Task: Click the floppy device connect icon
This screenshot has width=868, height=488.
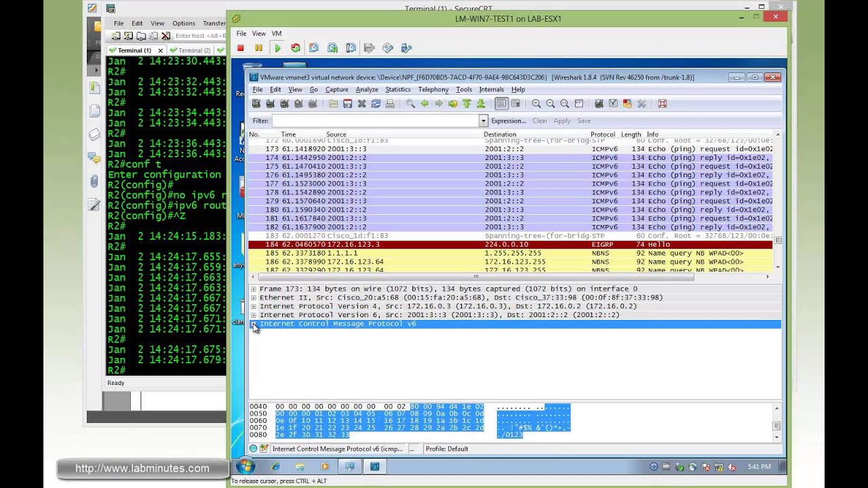Action: click(x=370, y=48)
